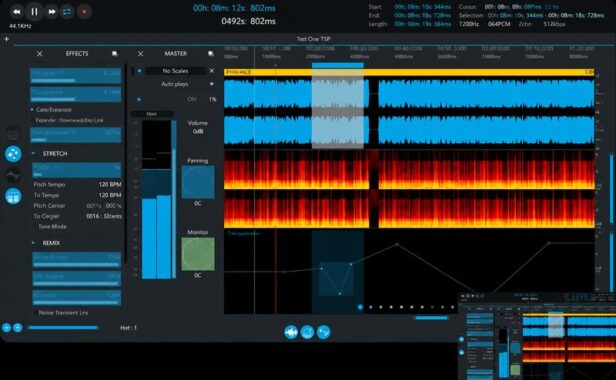The height and width of the screenshot is (380, 616).
Task: Select the Main meter tab
Action: (152, 114)
